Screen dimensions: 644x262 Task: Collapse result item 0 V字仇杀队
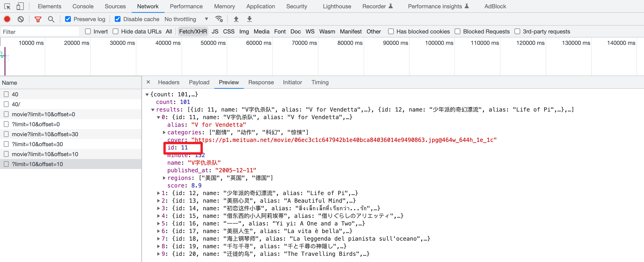point(159,117)
